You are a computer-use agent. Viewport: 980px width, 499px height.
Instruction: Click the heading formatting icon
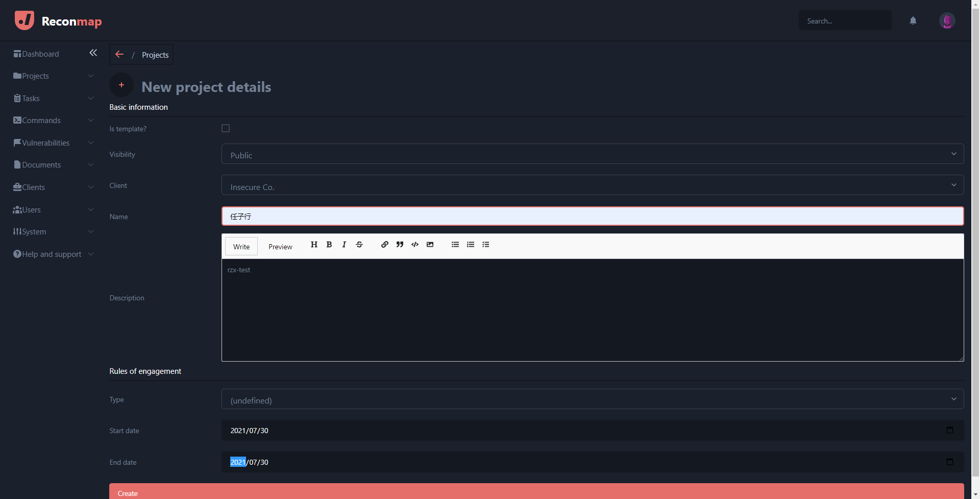[314, 245]
